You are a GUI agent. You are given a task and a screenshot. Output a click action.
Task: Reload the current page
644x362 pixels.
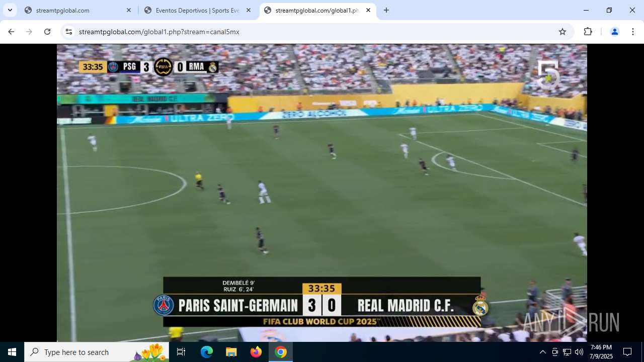(x=47, y=32)
